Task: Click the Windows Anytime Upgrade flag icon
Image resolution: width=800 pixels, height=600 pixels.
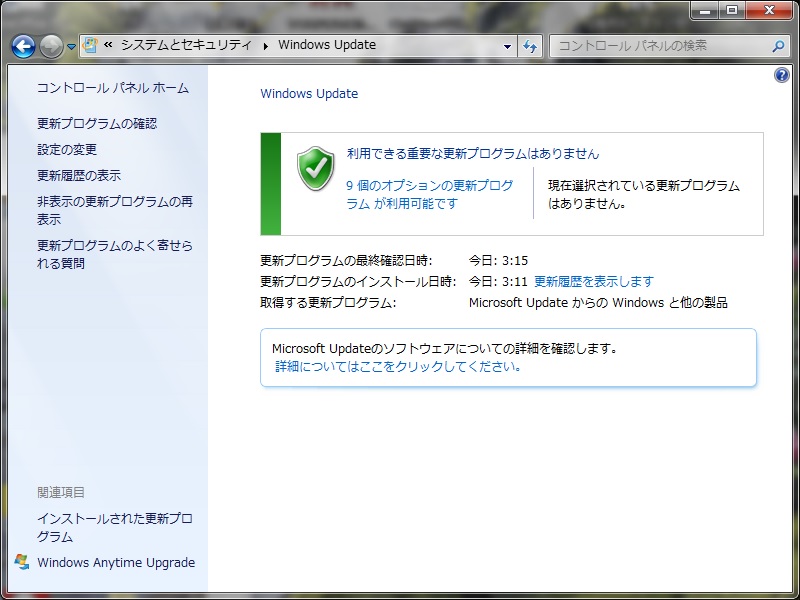Action: tap(21, 562)
